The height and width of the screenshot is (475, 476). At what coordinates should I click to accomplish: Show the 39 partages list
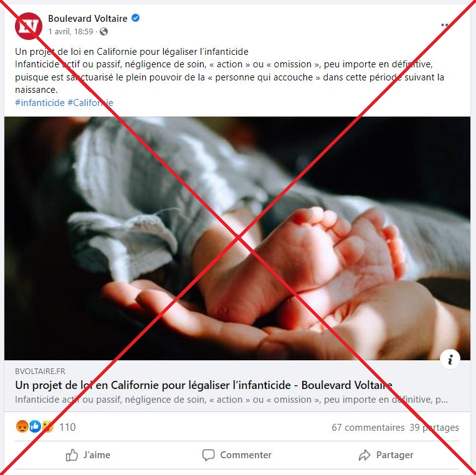coord(434,428)
